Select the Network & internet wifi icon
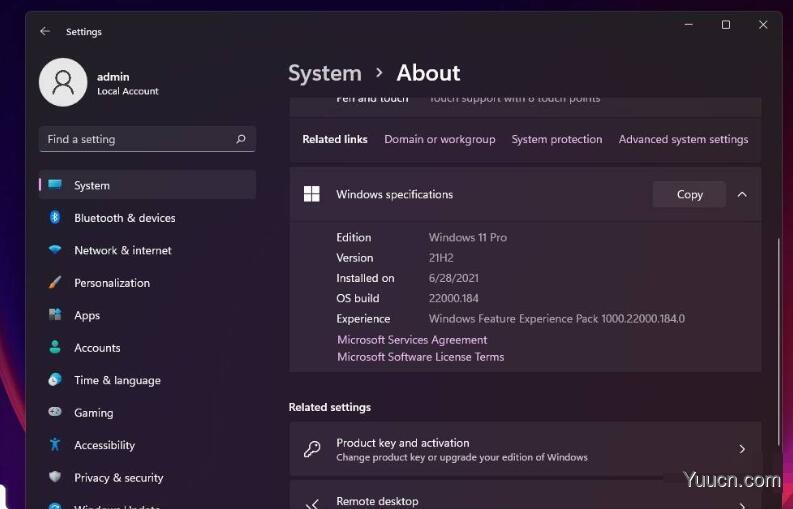This screenshot has height=509, width=793. click(x=55, y=250)
